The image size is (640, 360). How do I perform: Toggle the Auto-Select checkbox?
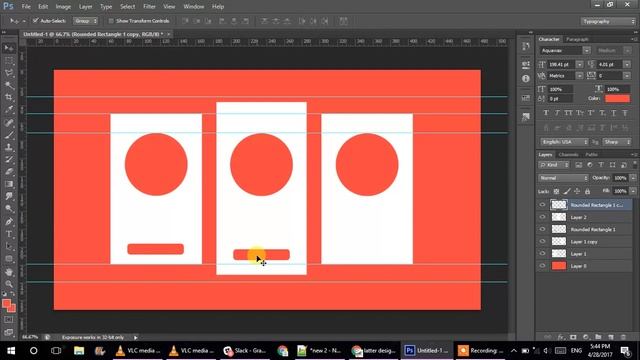36,20
